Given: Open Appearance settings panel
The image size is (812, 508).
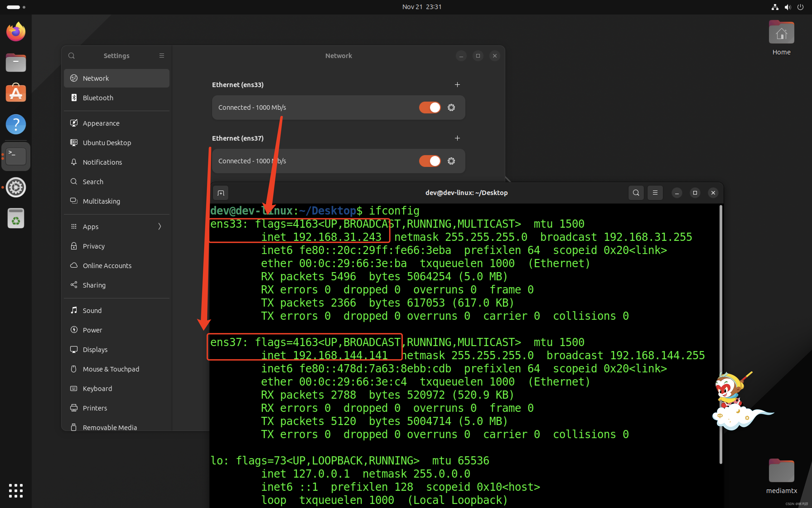Looking at the screenshot, I should [x=116, y=123].
